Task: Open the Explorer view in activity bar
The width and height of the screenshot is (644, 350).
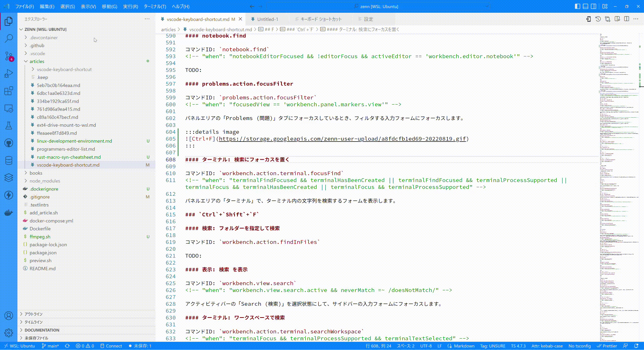Action: pyautogui.click(x=9, y=21)
